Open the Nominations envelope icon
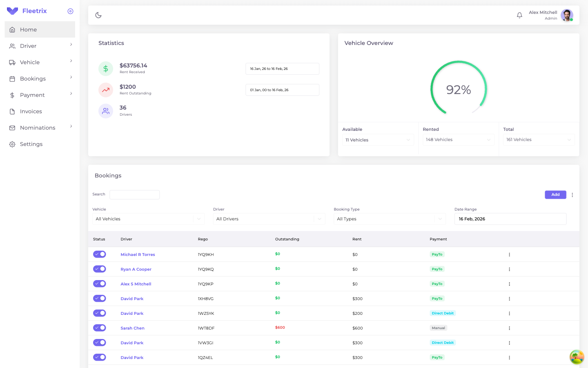This screenshot has height=368, width=588. [12, 128]
